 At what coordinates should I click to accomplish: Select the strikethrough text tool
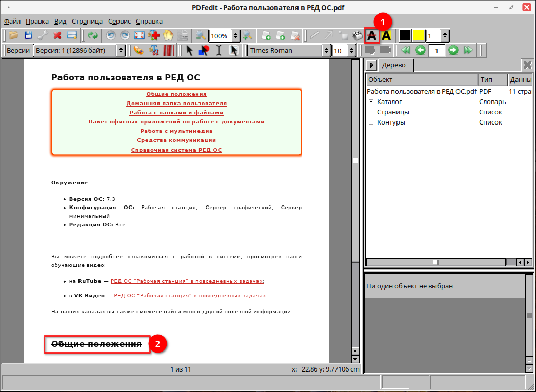coord(372,36)
